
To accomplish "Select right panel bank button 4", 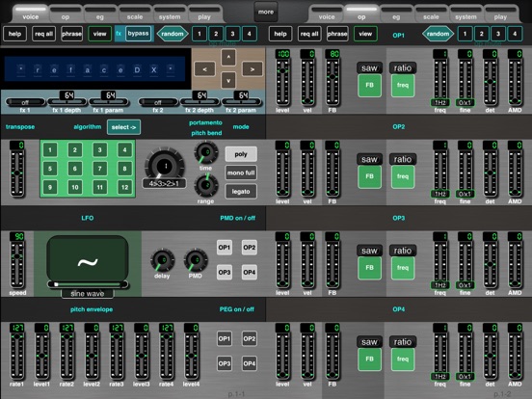I will 515,34.
